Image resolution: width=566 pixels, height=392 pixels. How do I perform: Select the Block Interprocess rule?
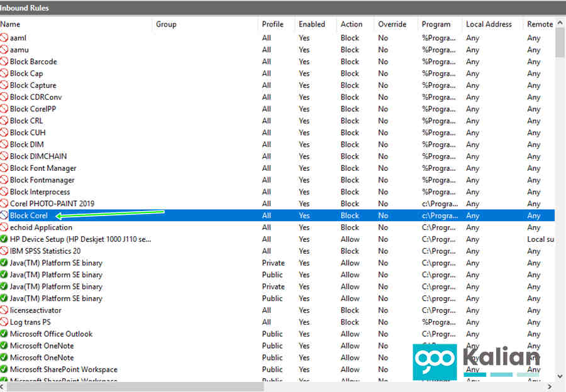click(x=40, y=192)
